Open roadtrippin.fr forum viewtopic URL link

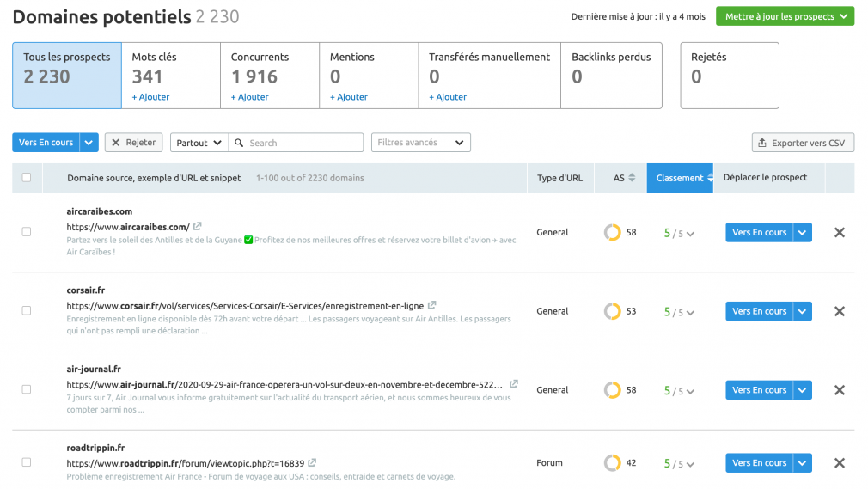(x=186, y=463)
